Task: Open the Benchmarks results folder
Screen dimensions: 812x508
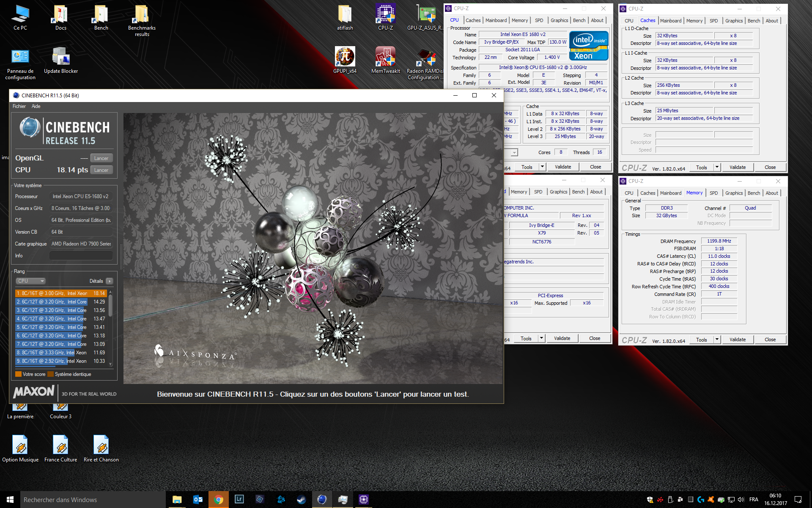Action: (142, 20)
